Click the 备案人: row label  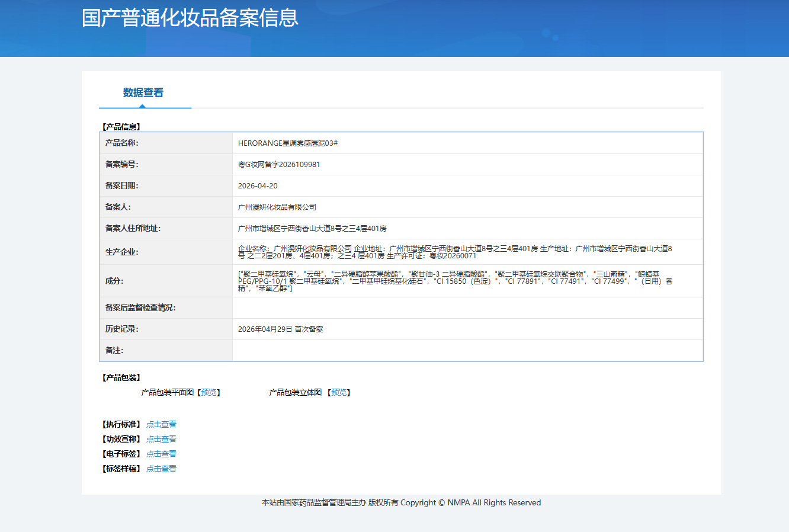pos(118,207)
